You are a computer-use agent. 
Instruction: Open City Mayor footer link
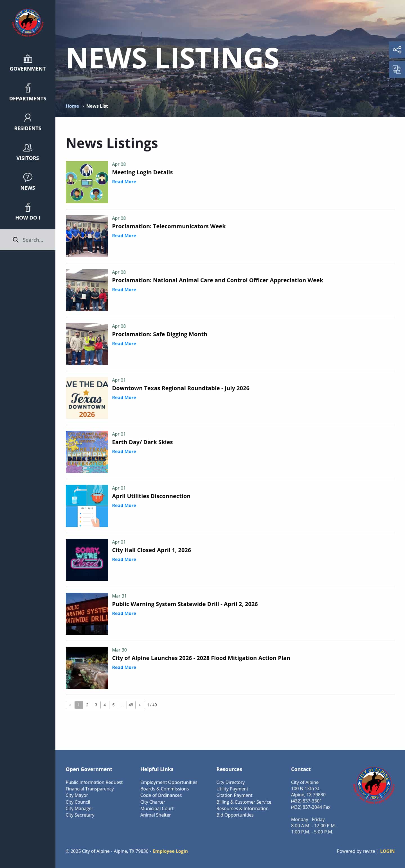(77, 795)
